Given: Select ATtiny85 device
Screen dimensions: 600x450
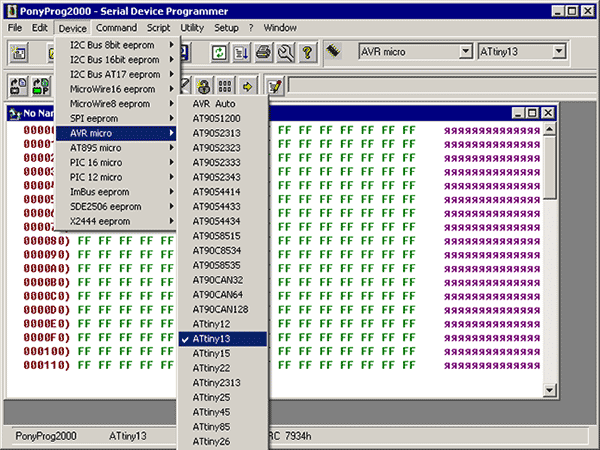Looking at the screenshot, I should [x=223, y=427].
